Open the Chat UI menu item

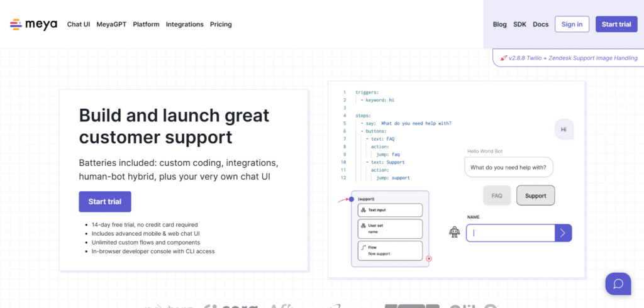(x=79, y=25)
